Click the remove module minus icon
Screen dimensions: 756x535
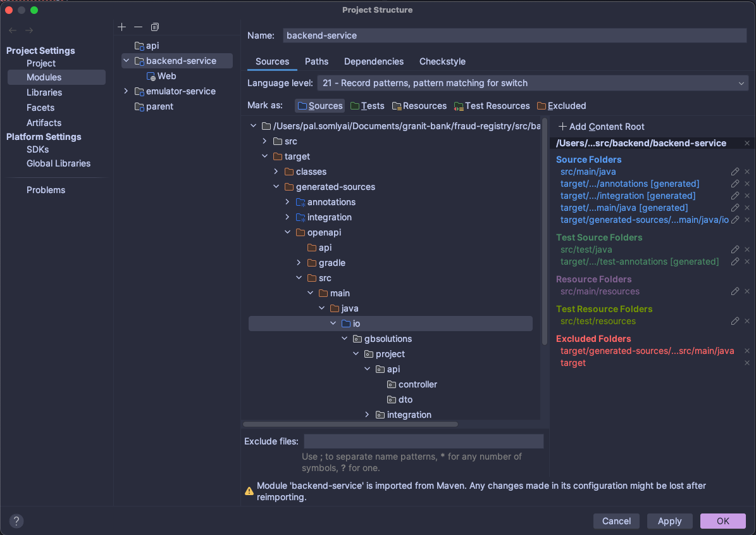coord(138,27)
